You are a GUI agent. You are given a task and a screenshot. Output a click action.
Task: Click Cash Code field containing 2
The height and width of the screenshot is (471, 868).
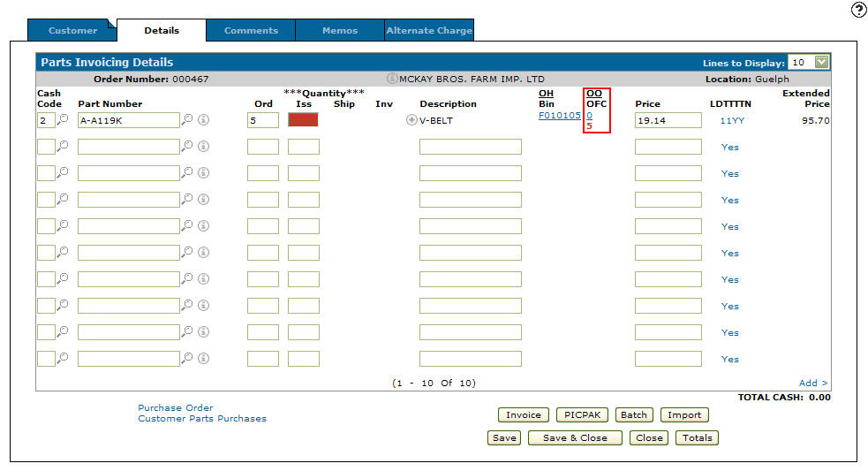(46, 120)
